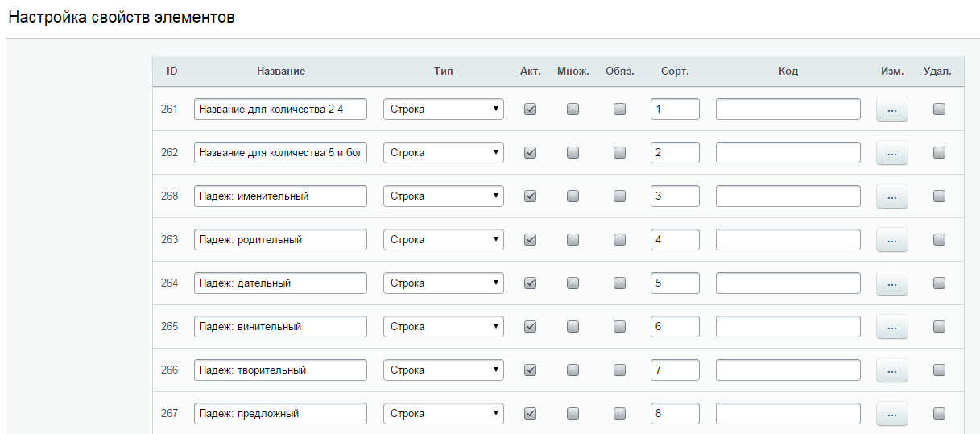Image resolution: width=980 pixels, height=434 pixels.
Task: Expand type dropdown for property 261
Action: (x=444, y=109)
